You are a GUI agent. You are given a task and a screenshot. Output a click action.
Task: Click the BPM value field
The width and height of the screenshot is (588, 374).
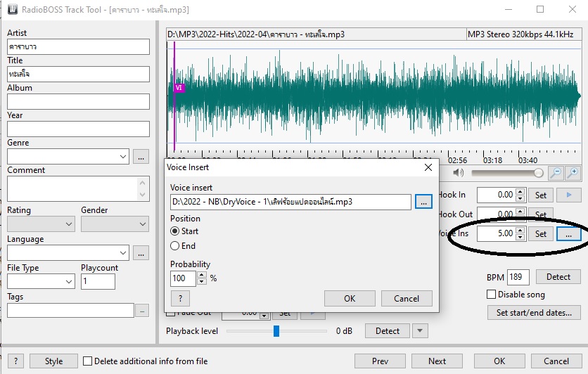click(518, 277)
